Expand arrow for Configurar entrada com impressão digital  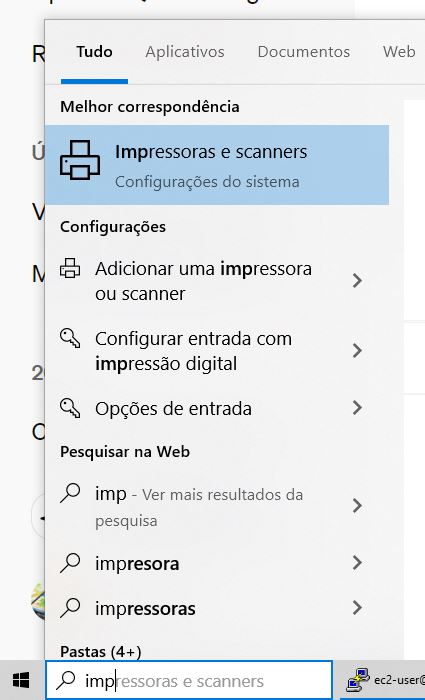tap(357, 350)
